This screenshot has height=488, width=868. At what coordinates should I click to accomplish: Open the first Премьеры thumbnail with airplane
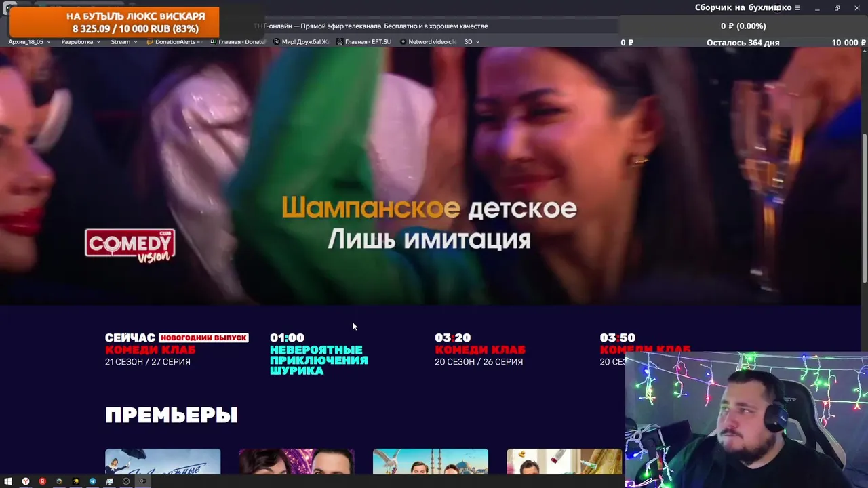[163, 462]
